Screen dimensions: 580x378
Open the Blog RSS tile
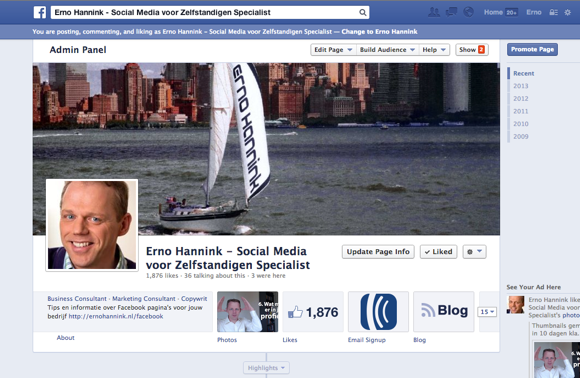[444, 312]
